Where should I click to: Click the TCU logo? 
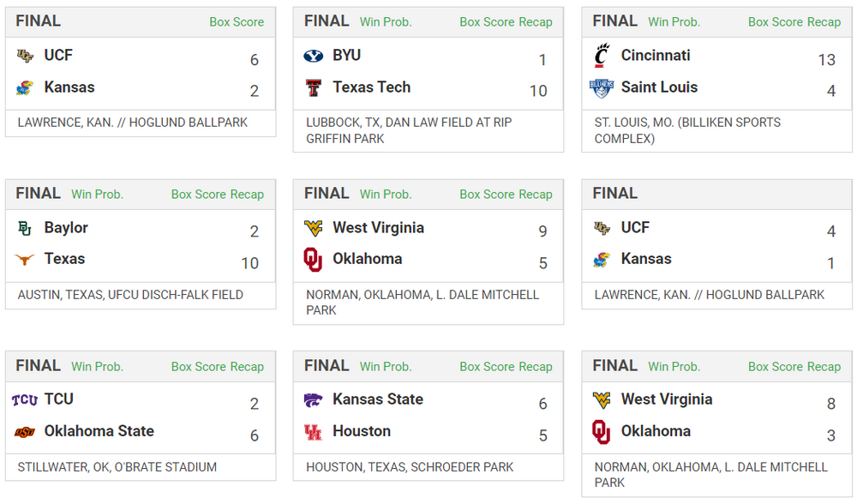tap(25, 399)
